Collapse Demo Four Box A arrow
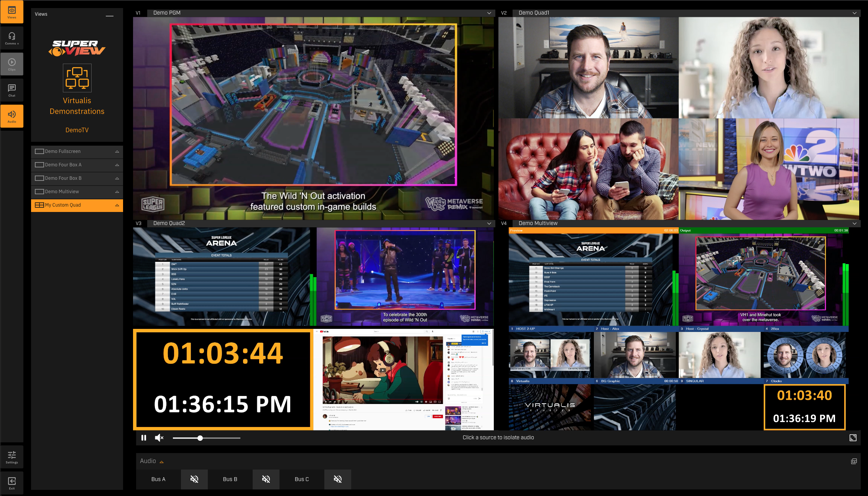 coord(117,165)
